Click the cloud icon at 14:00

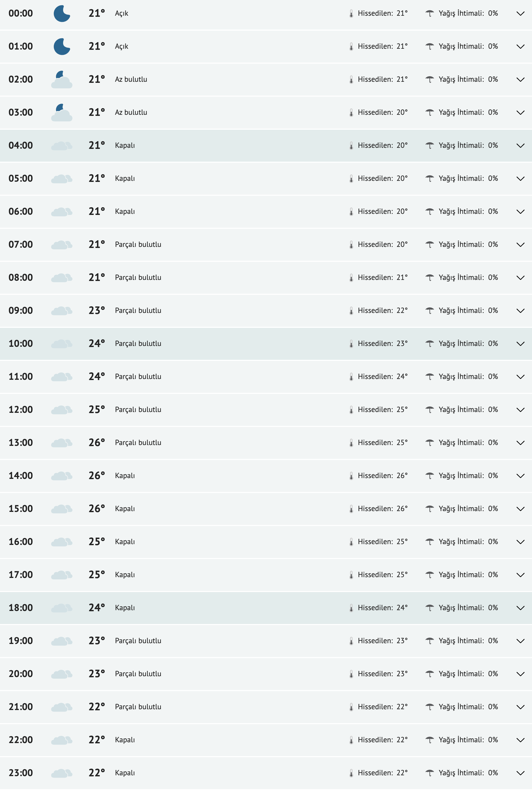pyautogui.click(x=62, y=476)
